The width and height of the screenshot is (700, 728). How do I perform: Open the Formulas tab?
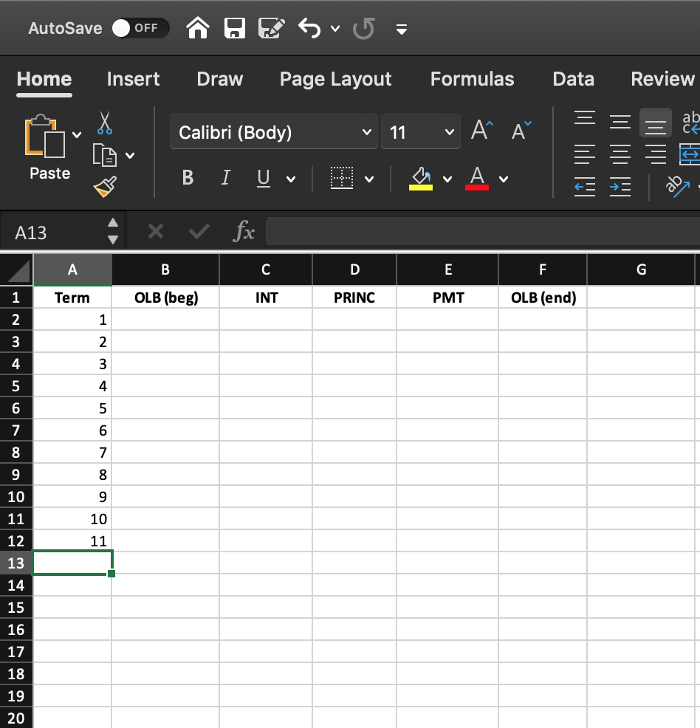[472, 79]
